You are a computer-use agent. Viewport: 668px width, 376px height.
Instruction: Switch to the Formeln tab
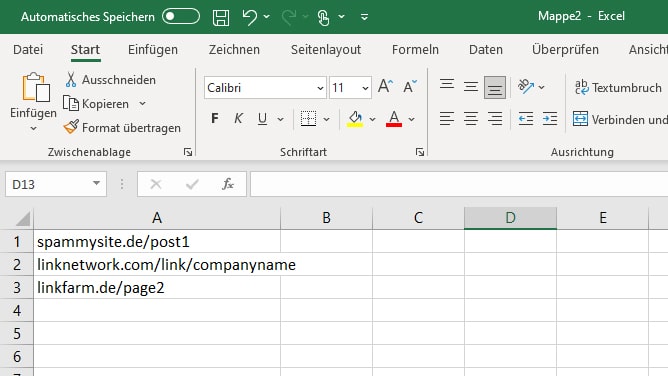pyautogui.click(x=415, y=49)
